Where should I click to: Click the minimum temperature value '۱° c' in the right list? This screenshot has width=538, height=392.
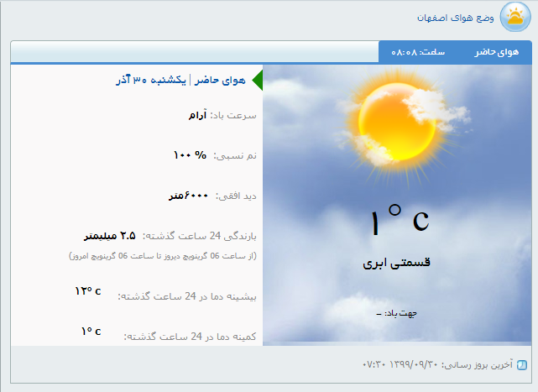pyautogui.click(x=91, y=332)
